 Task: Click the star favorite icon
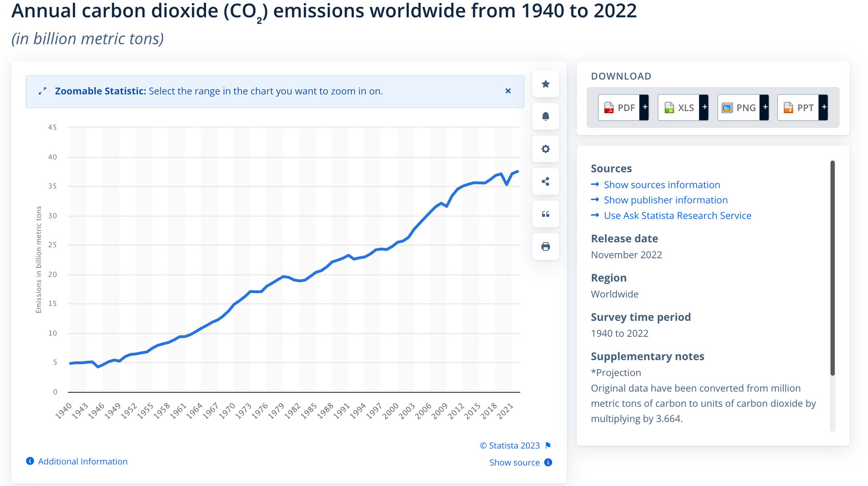pos(546,84)
